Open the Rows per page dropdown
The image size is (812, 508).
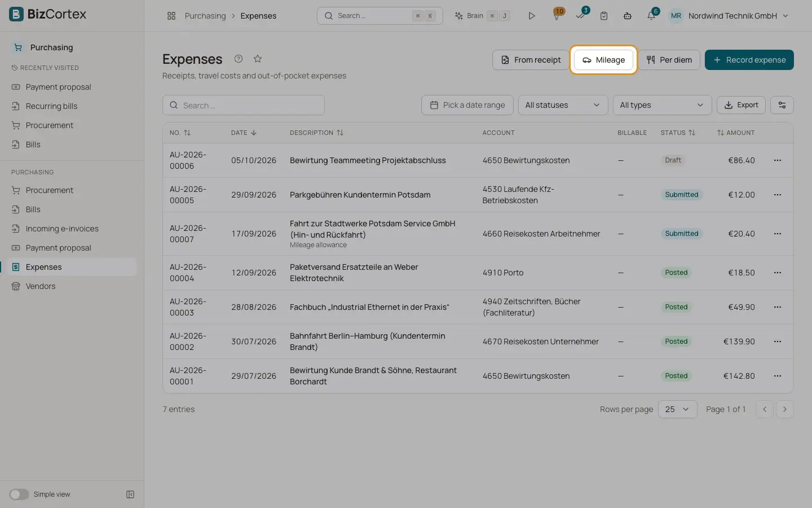point(677,409)
